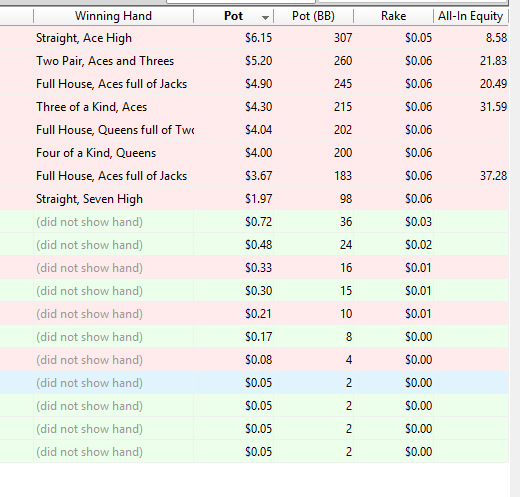Click the bold Pot column header
This screenshot has height=497, width=520.
(x=233, y=16)
